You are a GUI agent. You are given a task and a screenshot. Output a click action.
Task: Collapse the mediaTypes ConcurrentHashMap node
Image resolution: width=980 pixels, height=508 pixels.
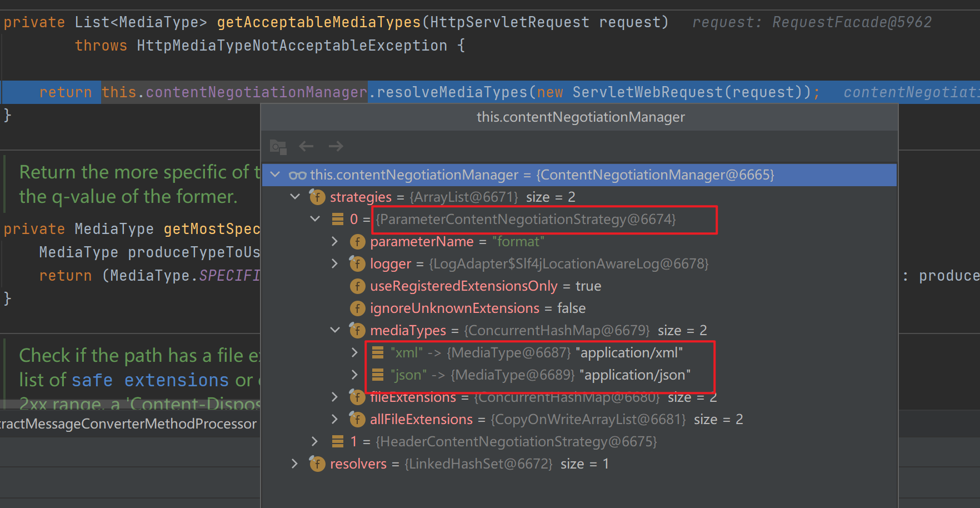pyautogui.click(x=335, y=330)
